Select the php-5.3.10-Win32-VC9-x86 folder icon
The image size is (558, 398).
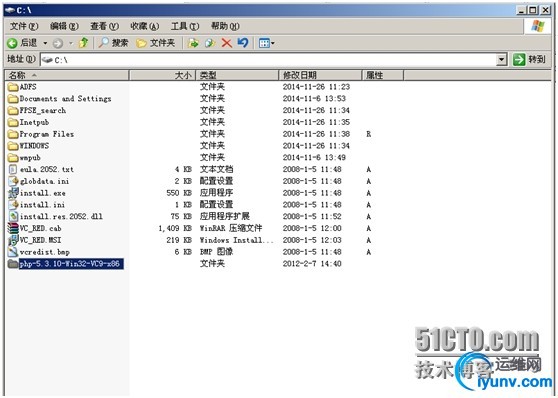click(x=13, y=264)
